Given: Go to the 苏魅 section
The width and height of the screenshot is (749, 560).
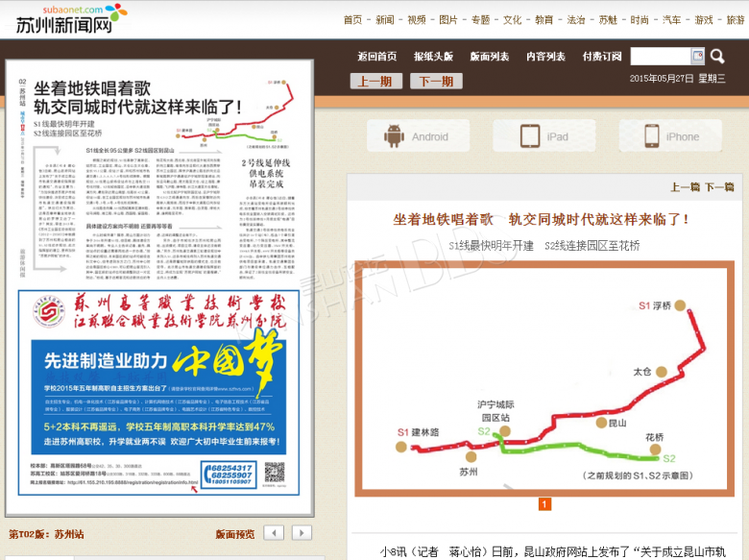Looking at the screenshot, I should click(x=608, y=20).
